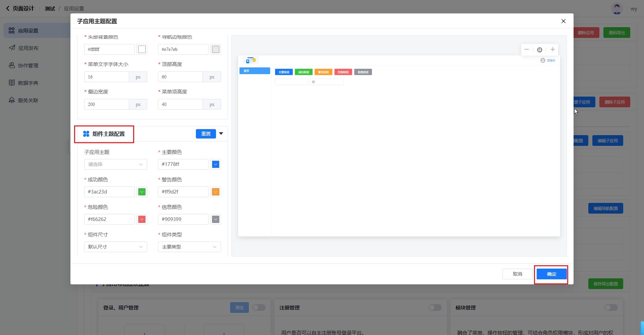
Task: Select 数据字典 in the sidebar
Action: (x=28, y=83)
